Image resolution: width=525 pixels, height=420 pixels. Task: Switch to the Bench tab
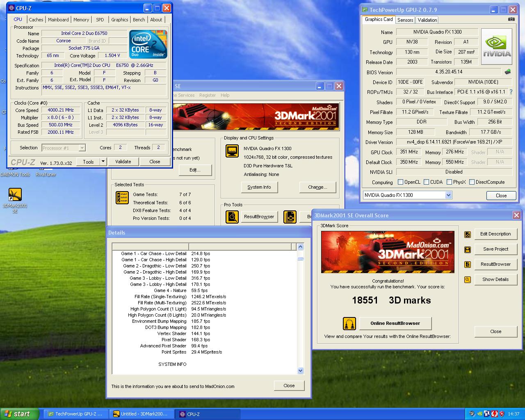click(x=139, y=20)
